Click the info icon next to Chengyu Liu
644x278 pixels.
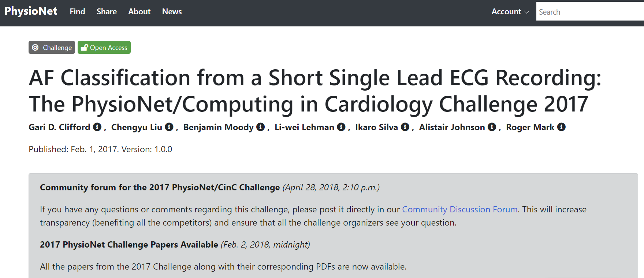(169, 127)
